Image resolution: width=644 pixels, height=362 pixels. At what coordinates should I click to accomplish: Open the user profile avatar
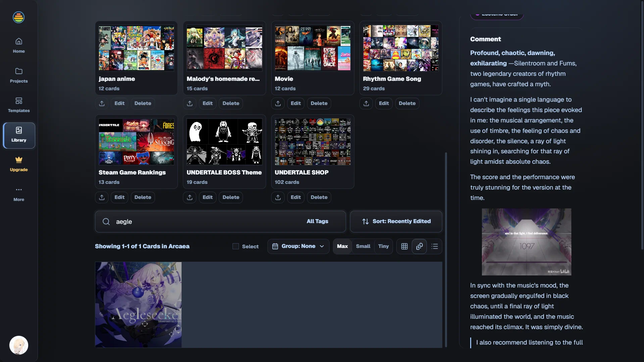coord(19,345)
